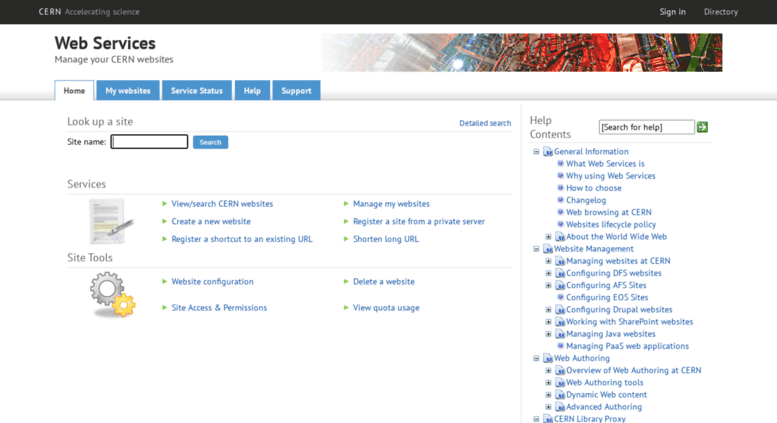Click book icon beside About the World Wide Web
This screenshot has height=423, width=777.
pyautogui.click(x=560, y=237)
